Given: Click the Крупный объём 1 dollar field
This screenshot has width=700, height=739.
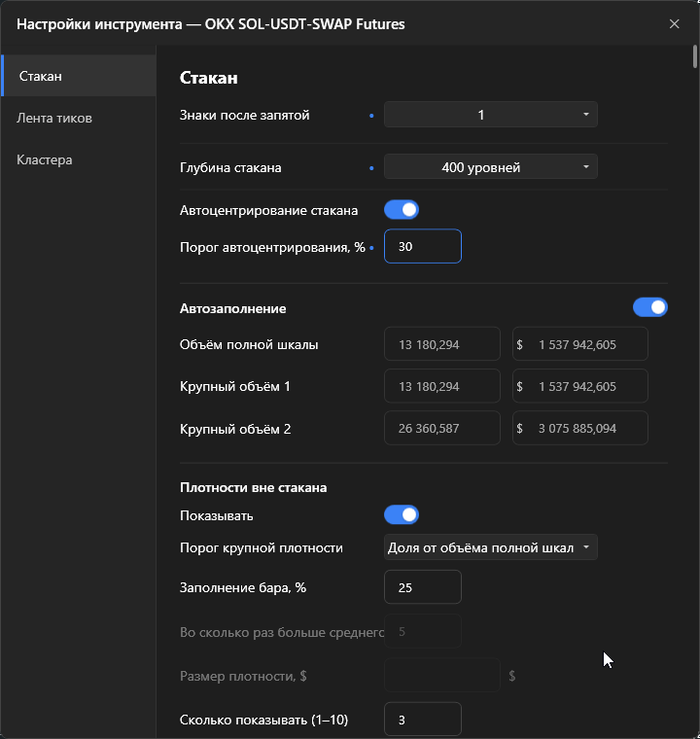Looking at the screenshot, I should [x=580, y=386].
